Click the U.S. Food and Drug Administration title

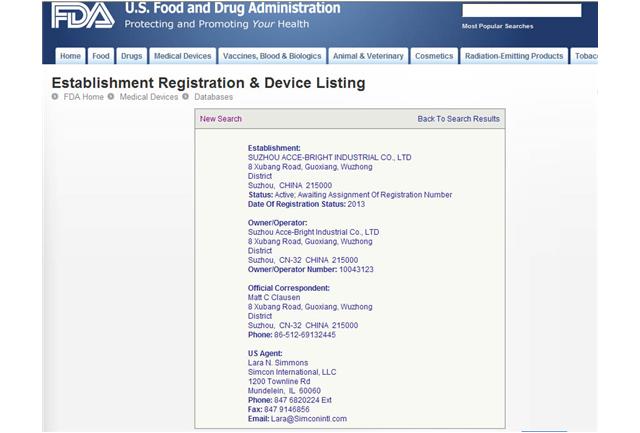pos(232,8)
